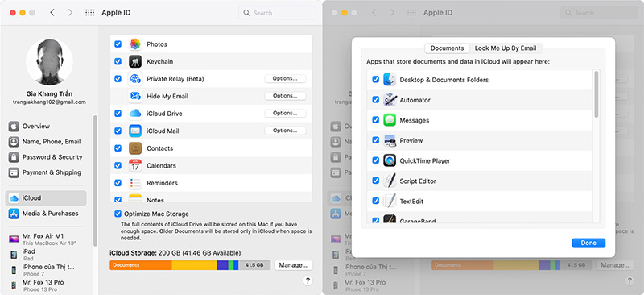644x295 pixels.
Task: Click the Hide My Email envelope icon
Action: 135,96
